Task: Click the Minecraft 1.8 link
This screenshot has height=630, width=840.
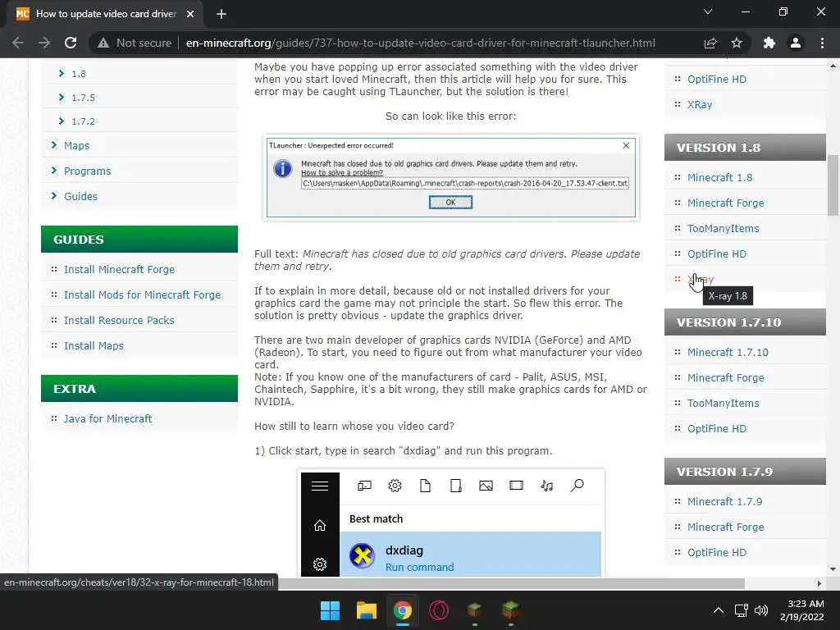Action: tap(719, 177)
